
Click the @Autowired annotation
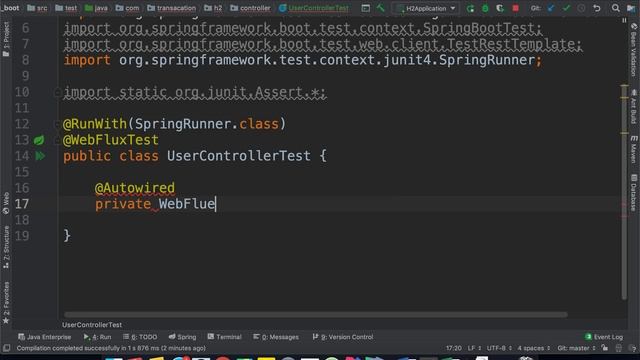pyautogui.click(x=135, y=188)
